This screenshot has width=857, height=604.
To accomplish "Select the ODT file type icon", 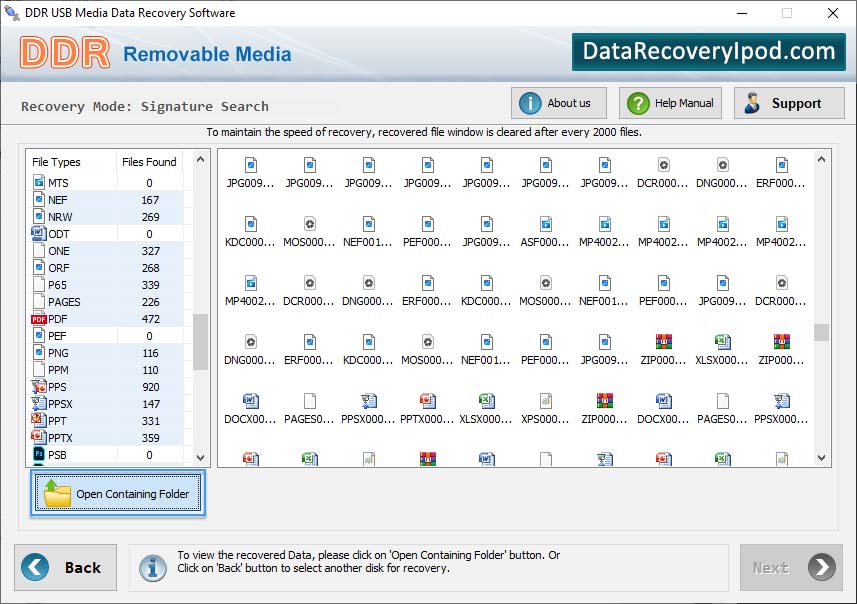I will (x=39, y=233).
